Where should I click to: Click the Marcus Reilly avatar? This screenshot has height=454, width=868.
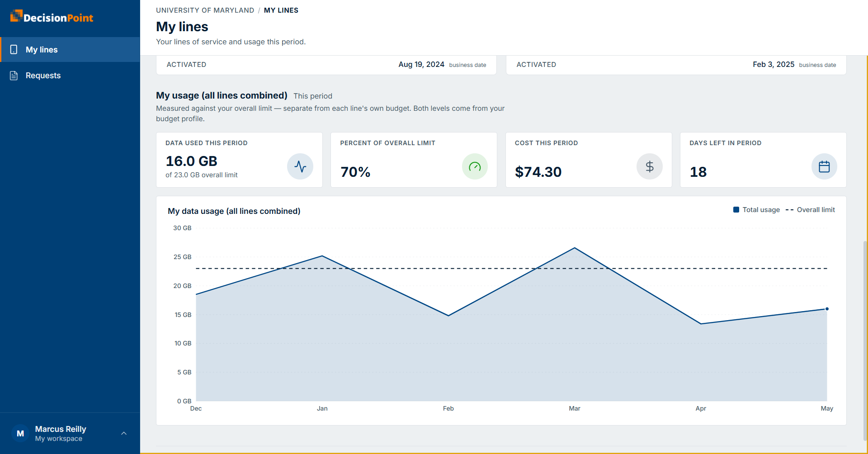pyautogui.click(x=20, y=433)
